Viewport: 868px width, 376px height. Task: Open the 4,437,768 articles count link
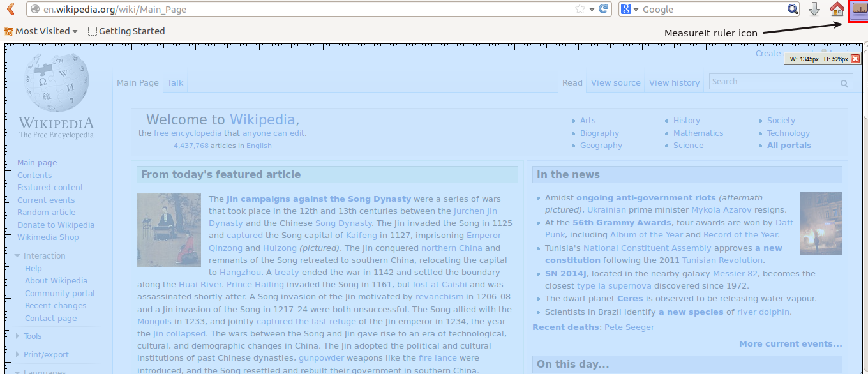tap(191, 146)
